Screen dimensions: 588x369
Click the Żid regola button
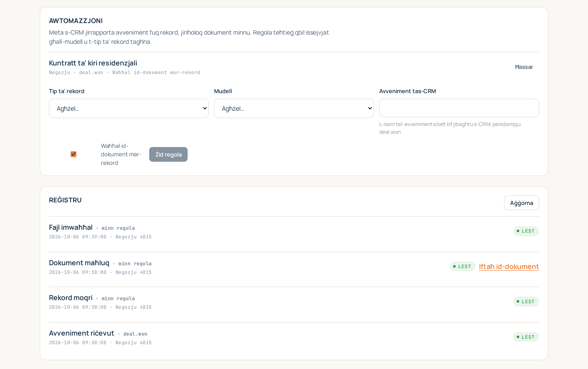click(x=168, y=154)
